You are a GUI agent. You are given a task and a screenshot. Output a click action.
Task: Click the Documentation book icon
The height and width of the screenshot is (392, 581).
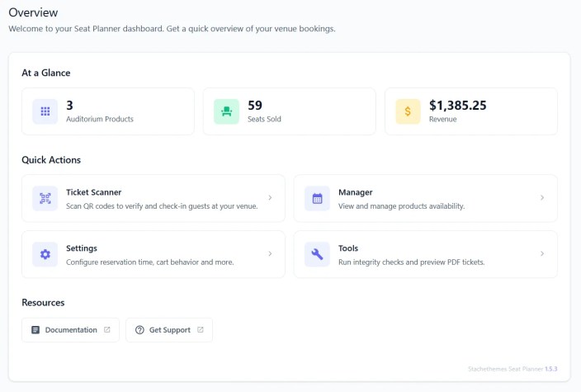point(35,330)
